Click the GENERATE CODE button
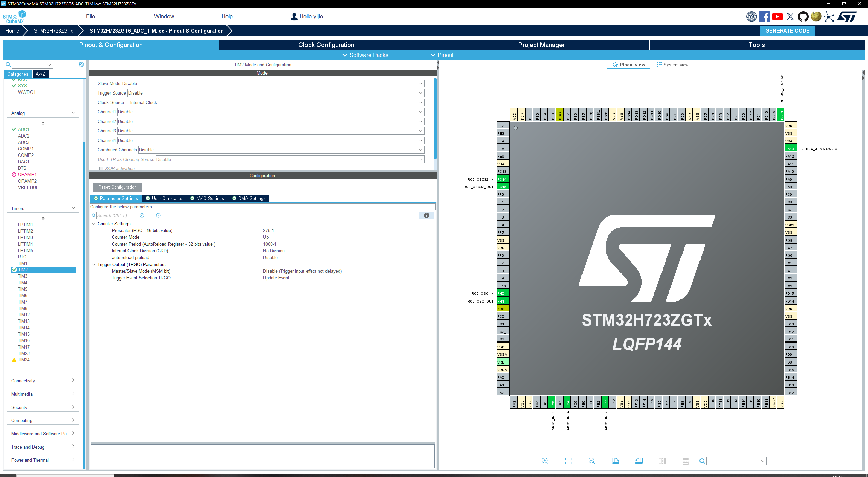The image size is (868, 477). click(787, 30)
